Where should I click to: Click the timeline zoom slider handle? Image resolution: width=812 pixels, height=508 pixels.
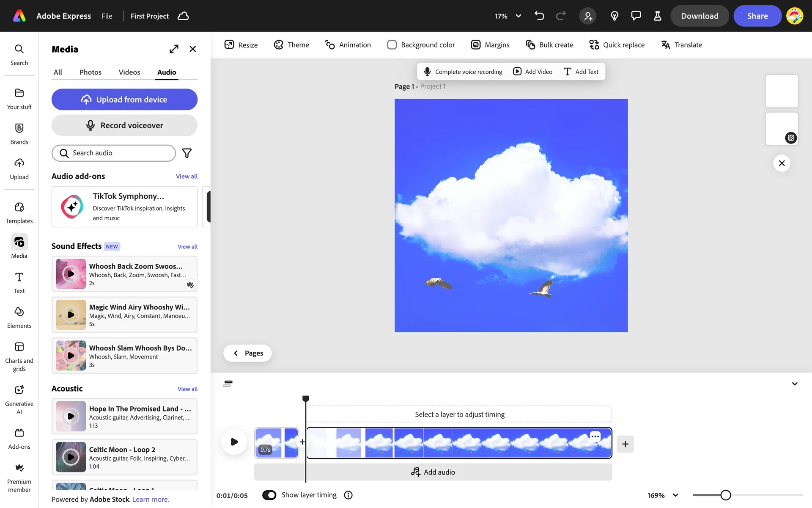click(x=726, y=495)
